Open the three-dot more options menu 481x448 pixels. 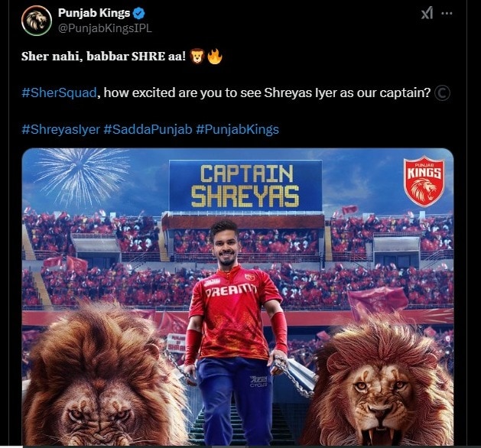[x=447, y=13]
